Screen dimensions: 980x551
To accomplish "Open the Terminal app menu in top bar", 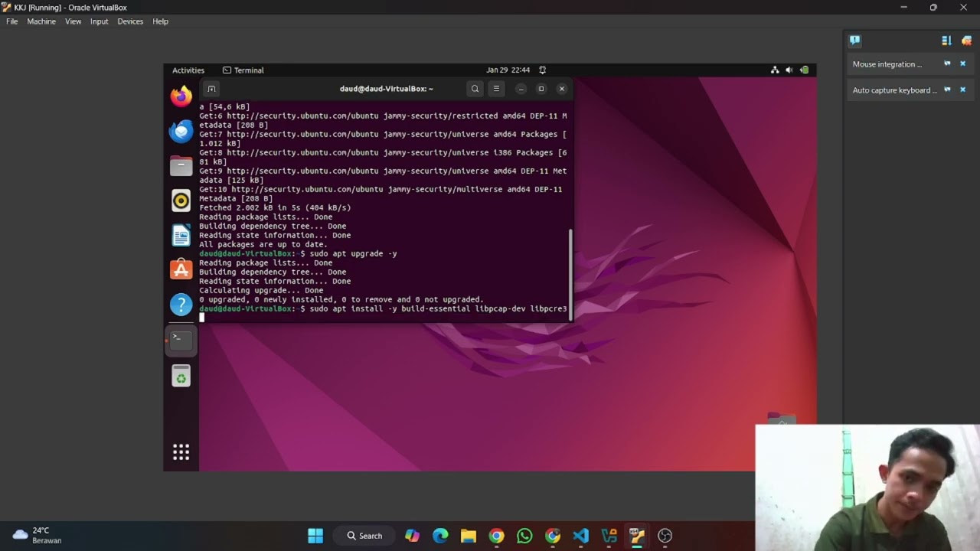I will [x=243, y=70].
